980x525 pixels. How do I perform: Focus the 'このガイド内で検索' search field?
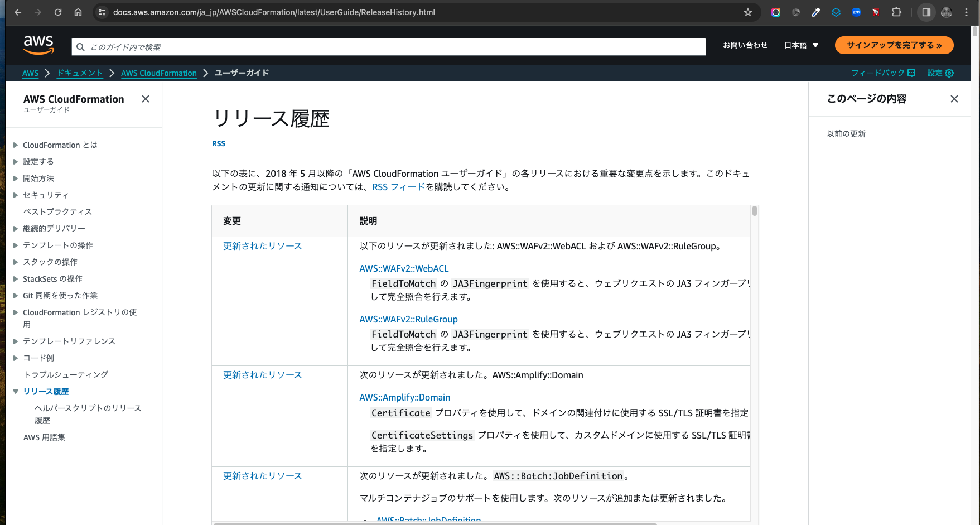(x=388, y=47)
